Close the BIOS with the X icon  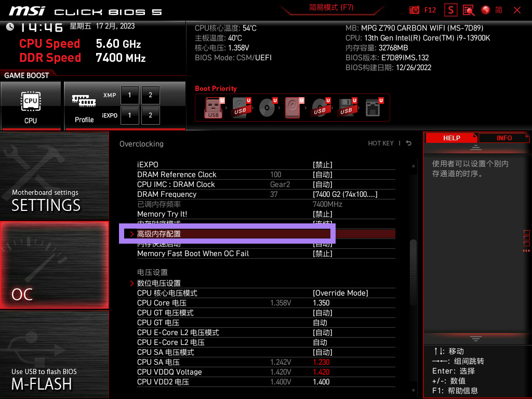[517, 10]
